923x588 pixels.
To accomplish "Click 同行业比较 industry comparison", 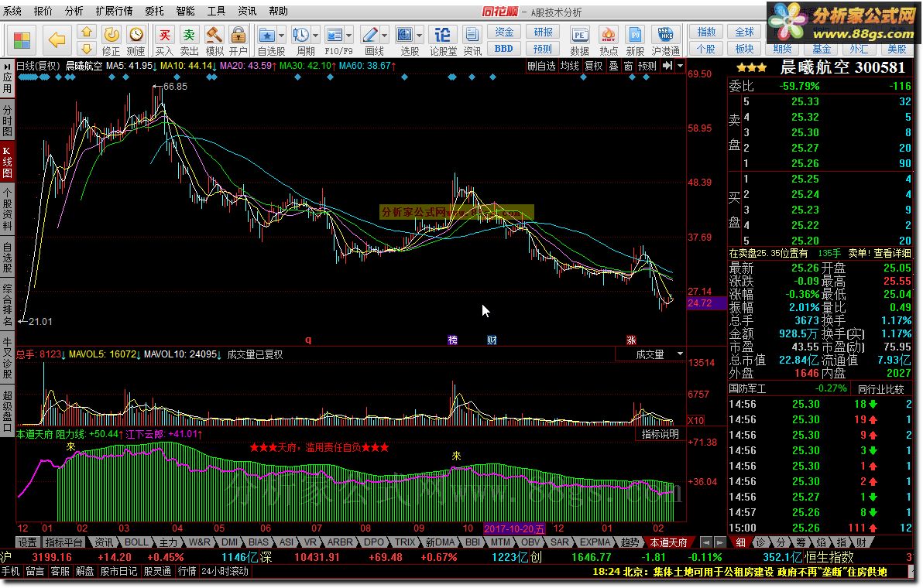I will [x=881, y=388].
